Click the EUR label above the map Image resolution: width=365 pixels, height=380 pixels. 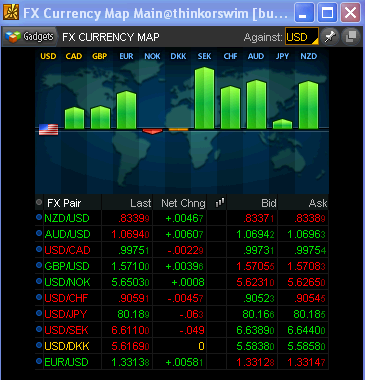(x=126, y=56)
